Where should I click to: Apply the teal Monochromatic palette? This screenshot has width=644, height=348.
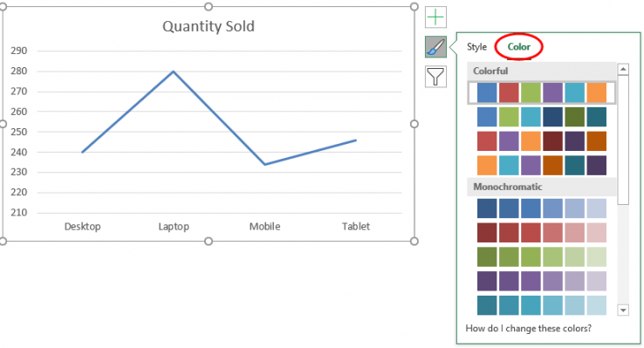(541, 305)
